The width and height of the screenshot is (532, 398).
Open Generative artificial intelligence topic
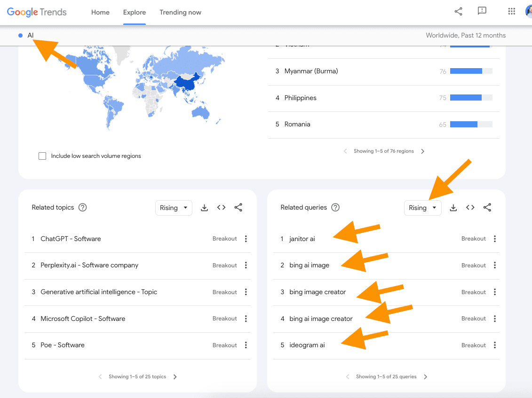pyautogui.click(x=99, y=292)
